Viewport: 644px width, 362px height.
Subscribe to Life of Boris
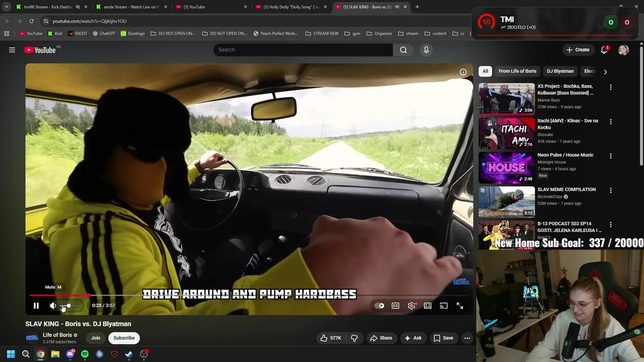(124, 338)
